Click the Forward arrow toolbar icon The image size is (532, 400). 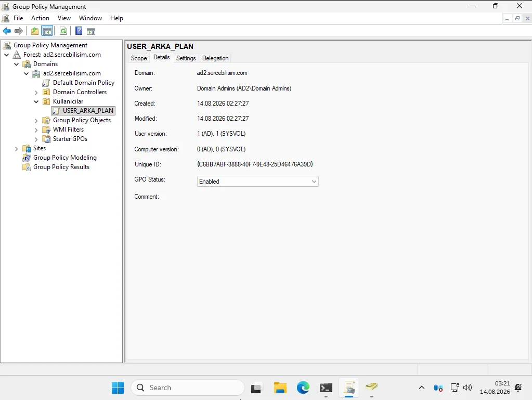point(19,31)
